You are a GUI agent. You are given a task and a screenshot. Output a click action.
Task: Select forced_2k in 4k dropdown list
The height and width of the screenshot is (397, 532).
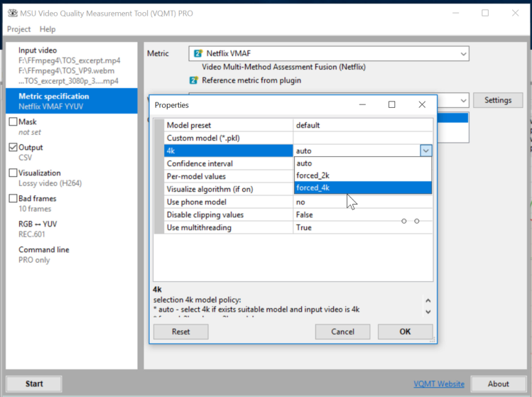pyautogui.click(x=363, y=175)
